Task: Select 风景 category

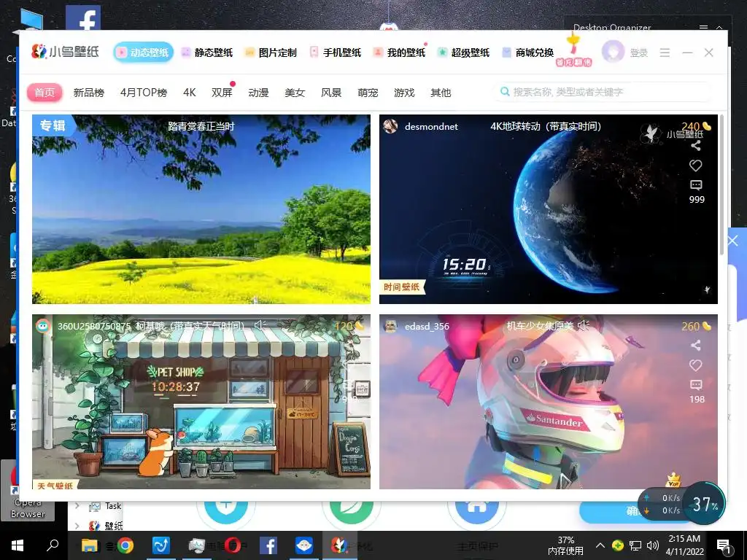Action: 331,93
